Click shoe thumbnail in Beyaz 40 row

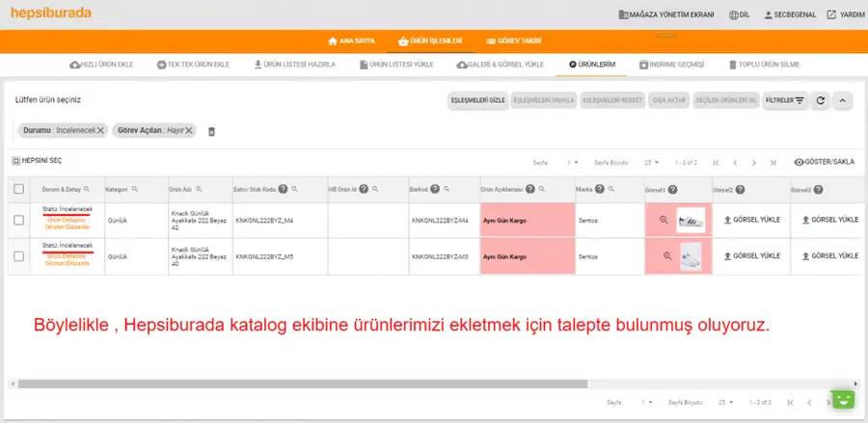[691, 256]
